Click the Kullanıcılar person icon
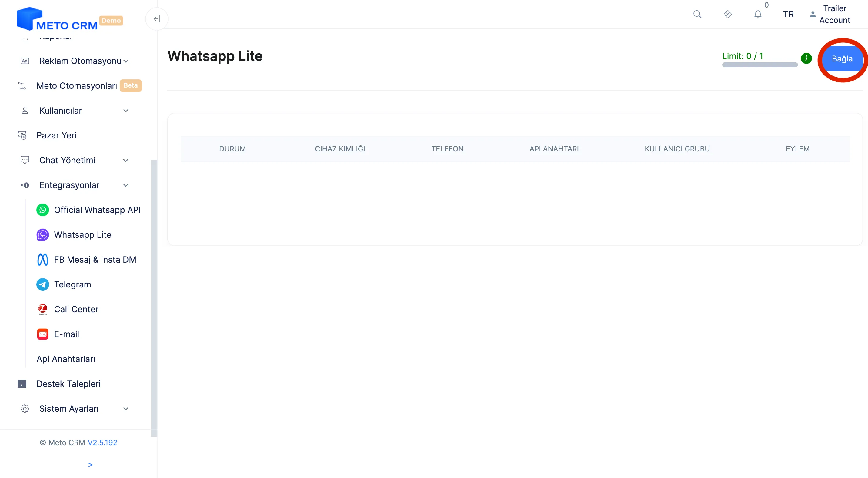This screenshot has width=868, height=478. coord(25,111)
